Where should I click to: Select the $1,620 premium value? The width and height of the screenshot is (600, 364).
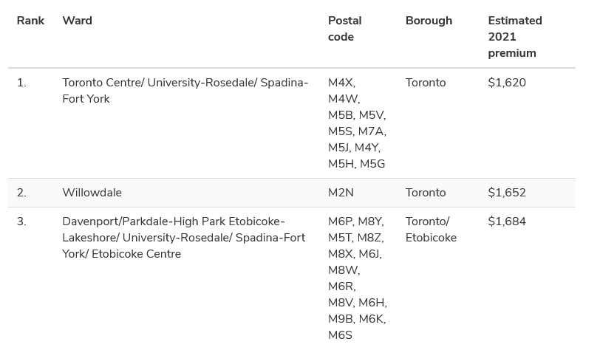[507, 83]
